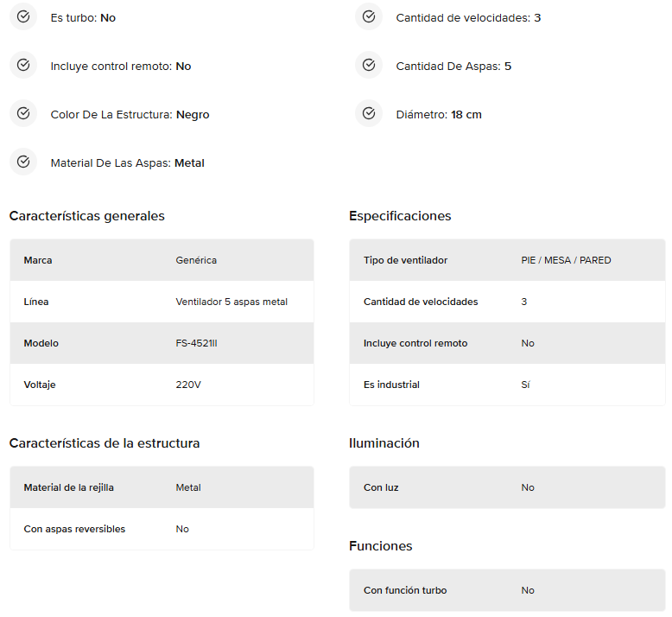672x617 pixels.
Task: Select the PIE / MESA / PARED value
Action: [x=566, y=260]
